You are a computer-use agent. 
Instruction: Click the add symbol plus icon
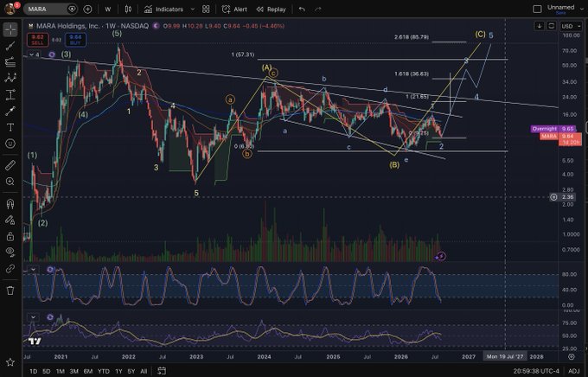(x=87, y=9)
